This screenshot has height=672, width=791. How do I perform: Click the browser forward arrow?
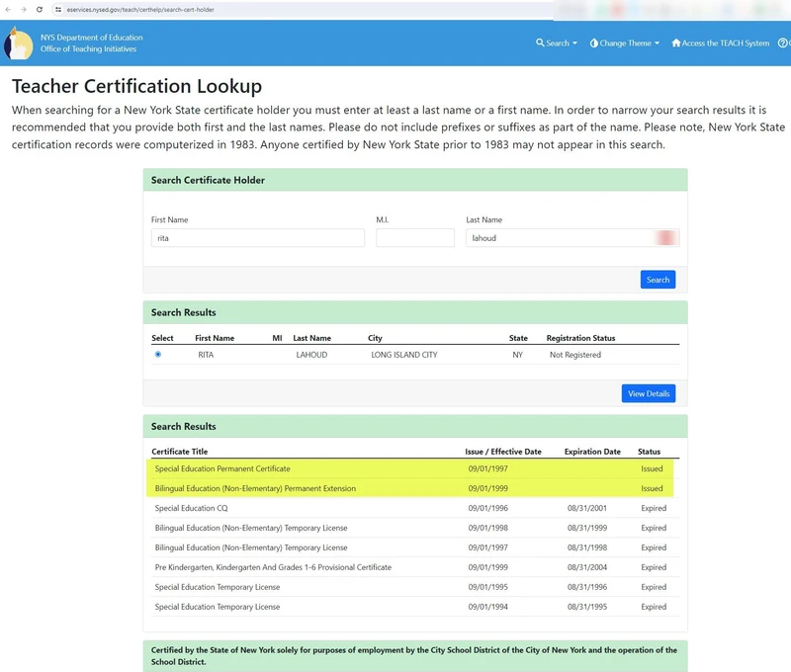pyautogui.click(x=24, y=9)
